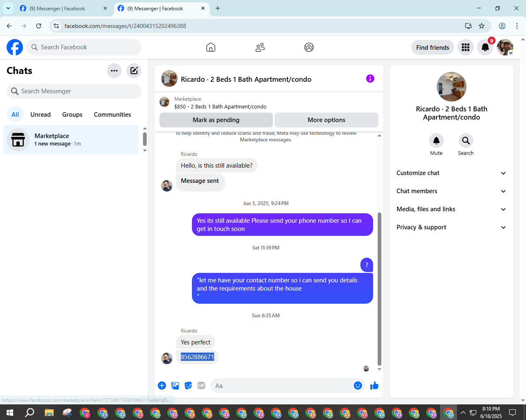526x420 pixels.
Task: Open Facebook home logo
Action: pyautogui.click(x=15, y=47)
